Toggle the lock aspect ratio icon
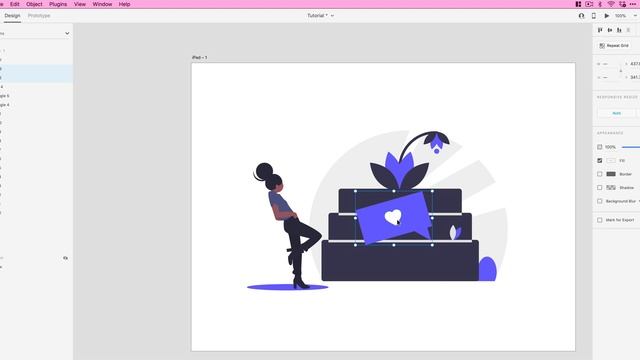Viewport: 640px width, 360px height. click(621, 71)
